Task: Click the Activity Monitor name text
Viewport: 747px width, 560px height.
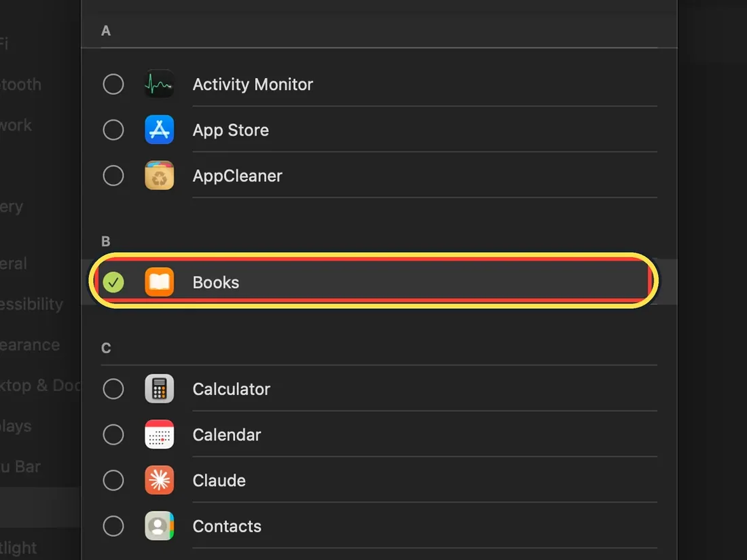Action: tap(253, 85)
